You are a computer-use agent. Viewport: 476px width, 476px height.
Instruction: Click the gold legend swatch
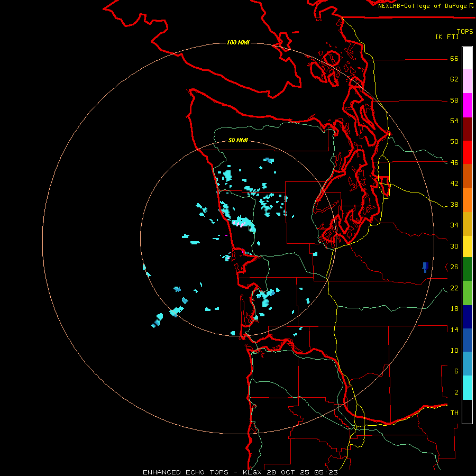(x=467, y=224)
